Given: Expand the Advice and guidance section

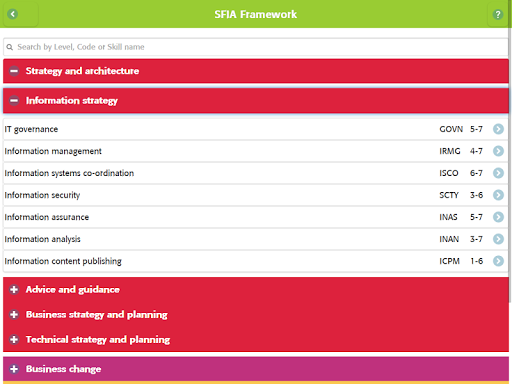Looking at the screenshot, I should (14, 289).
